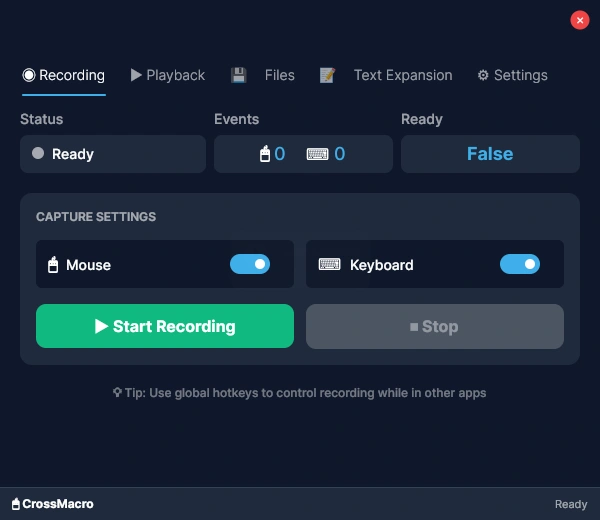Image resolution: width=600 pixels, height=520 pixels.
Task: Click the mouse icon beside Mouse label
Action: pos(53,265)
